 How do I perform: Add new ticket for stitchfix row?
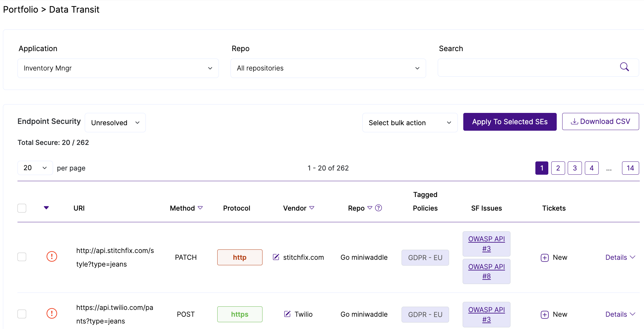(x=554, y=258)
